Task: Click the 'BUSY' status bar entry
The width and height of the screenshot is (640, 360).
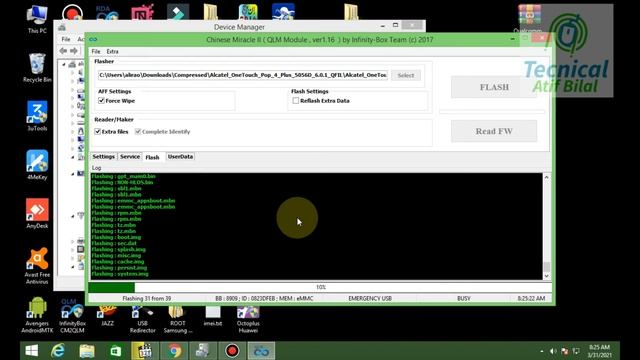Action: pos(464,299)
